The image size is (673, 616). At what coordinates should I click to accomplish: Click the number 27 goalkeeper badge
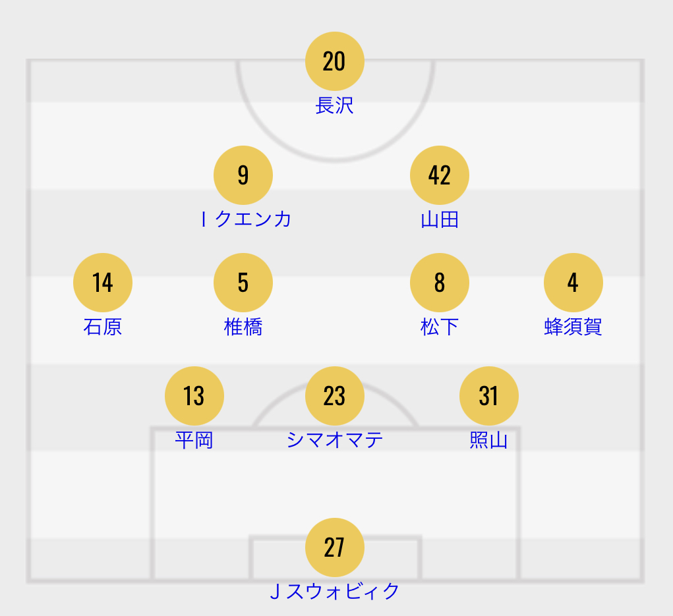[x=334, y=547]
